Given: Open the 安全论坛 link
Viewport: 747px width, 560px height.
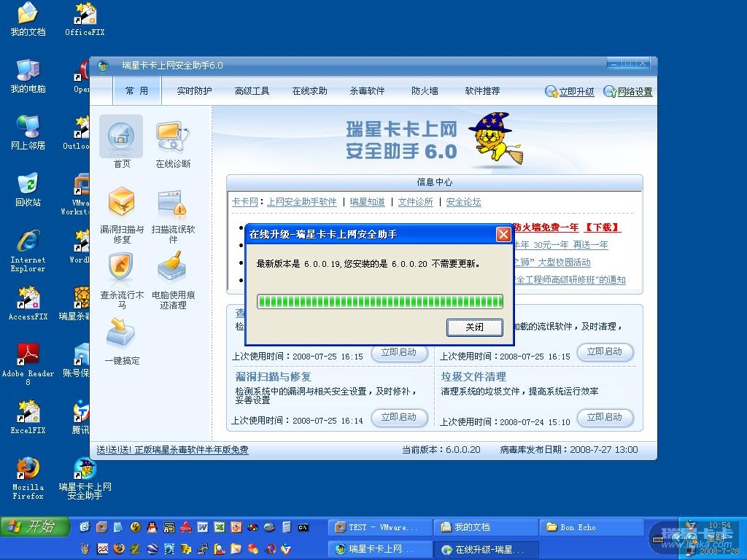Looking at the screenshot, I should tap(463, 202).
